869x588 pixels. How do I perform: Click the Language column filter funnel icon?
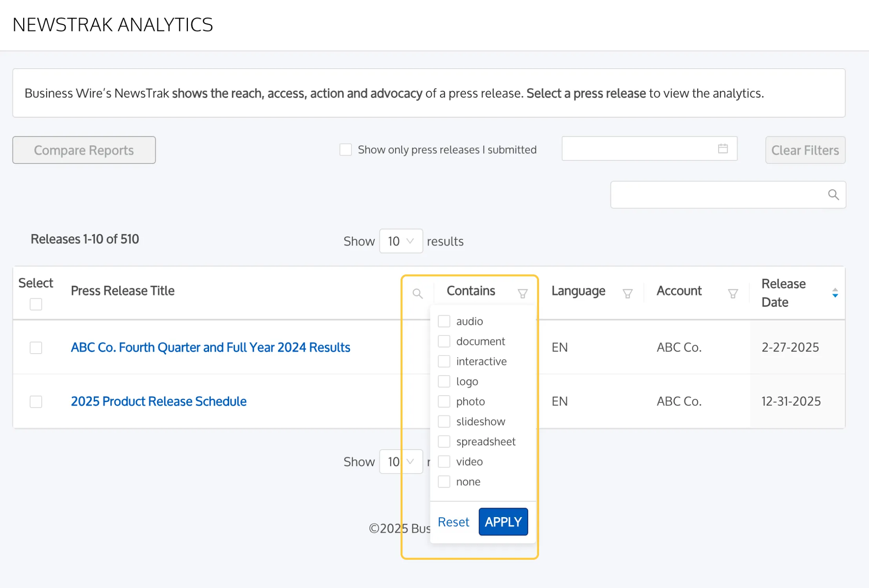[x=628, y=294]
